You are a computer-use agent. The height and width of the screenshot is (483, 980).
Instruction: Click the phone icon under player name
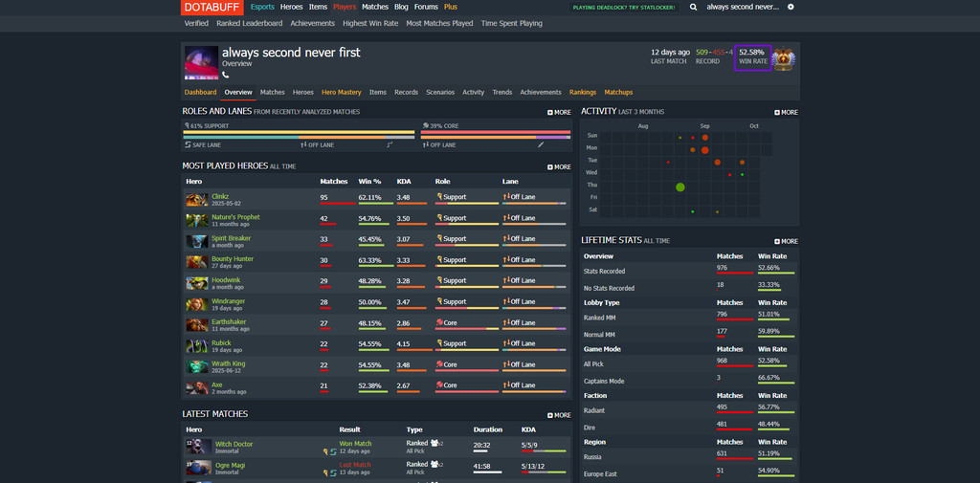pyautogui.click(x=226, y=75)
